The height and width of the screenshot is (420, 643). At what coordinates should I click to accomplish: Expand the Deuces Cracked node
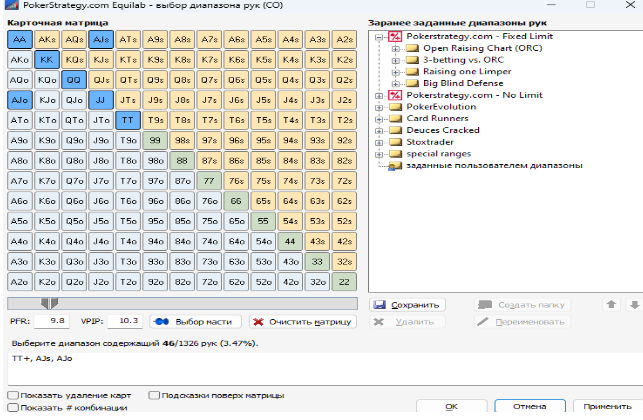tap(379, 131)
